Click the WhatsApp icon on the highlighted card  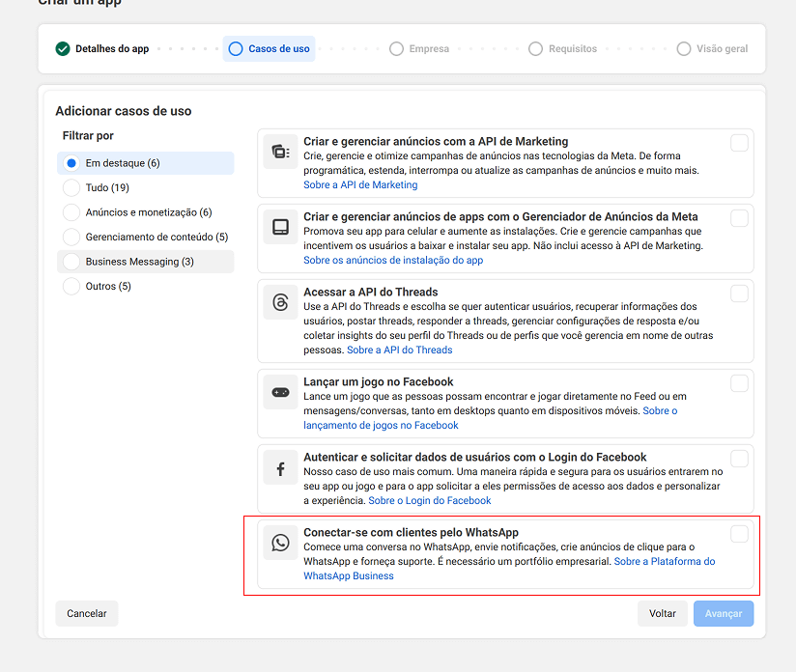point(280,543)
